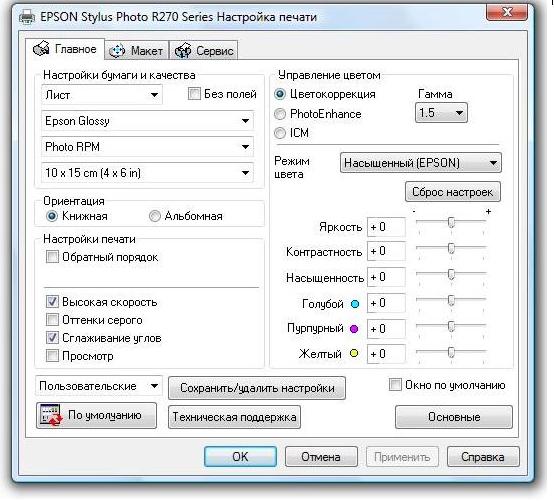
Task: Select Книжная orientation
Action: click(52, 216)
